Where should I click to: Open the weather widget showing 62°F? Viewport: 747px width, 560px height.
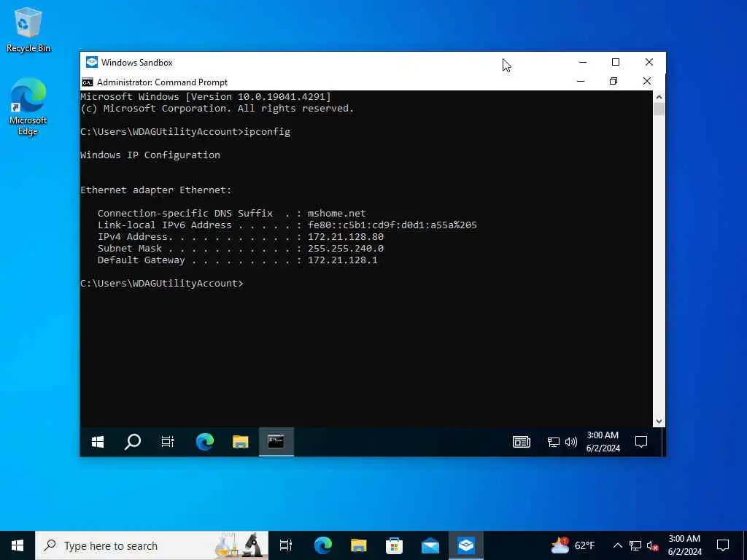[573, 545]
